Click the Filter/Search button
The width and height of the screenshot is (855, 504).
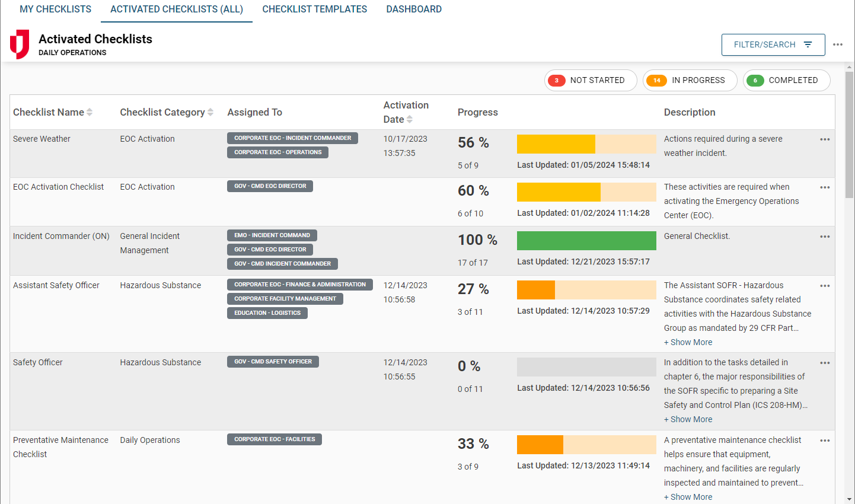pos(773,45)
